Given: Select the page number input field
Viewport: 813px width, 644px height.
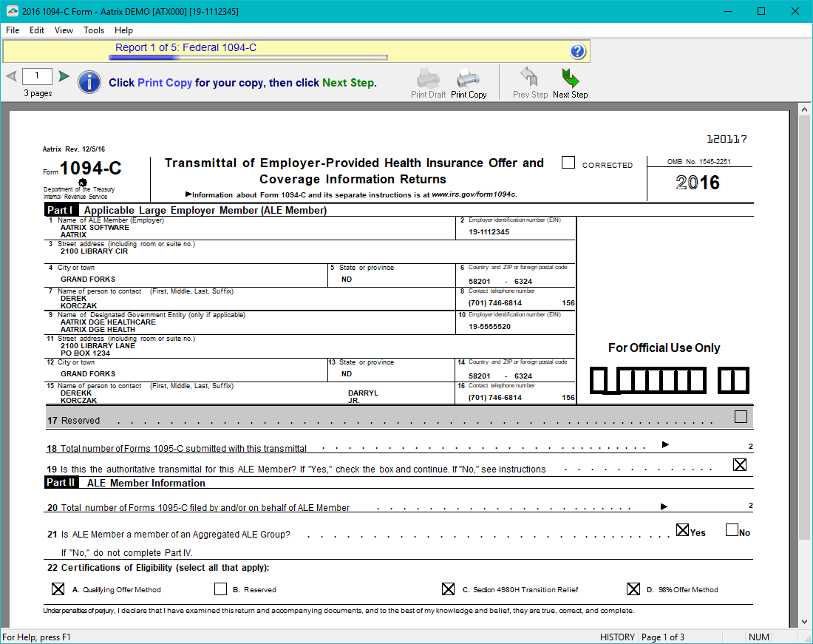Looking at the screenshot, I should tap(37, 75).
